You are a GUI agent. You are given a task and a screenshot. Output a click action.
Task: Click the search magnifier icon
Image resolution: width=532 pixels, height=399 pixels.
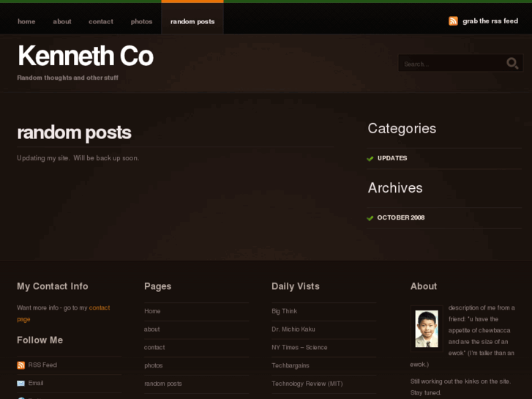tap(512, 63)
